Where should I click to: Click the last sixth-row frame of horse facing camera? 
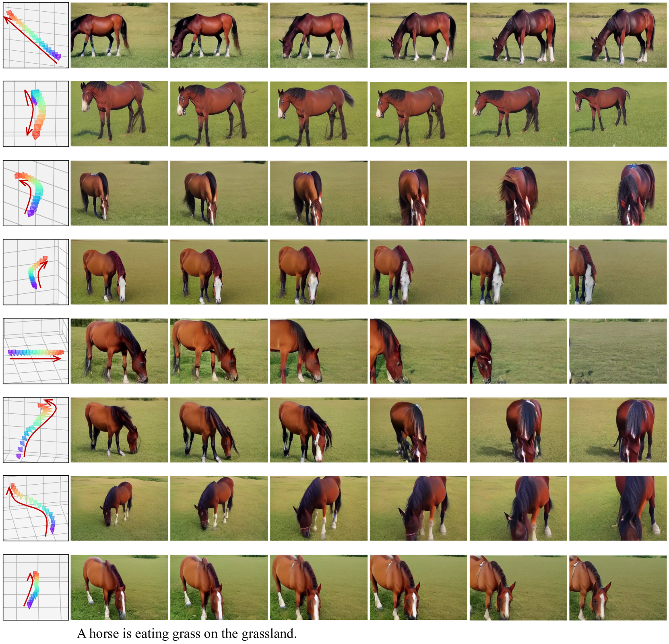[618, 430]
